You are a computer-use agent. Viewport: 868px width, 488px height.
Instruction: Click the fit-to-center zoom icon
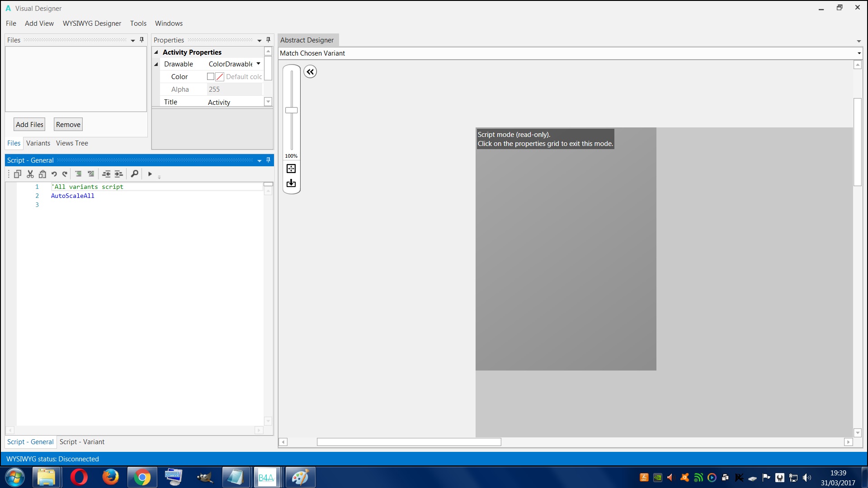pos(291,169)
